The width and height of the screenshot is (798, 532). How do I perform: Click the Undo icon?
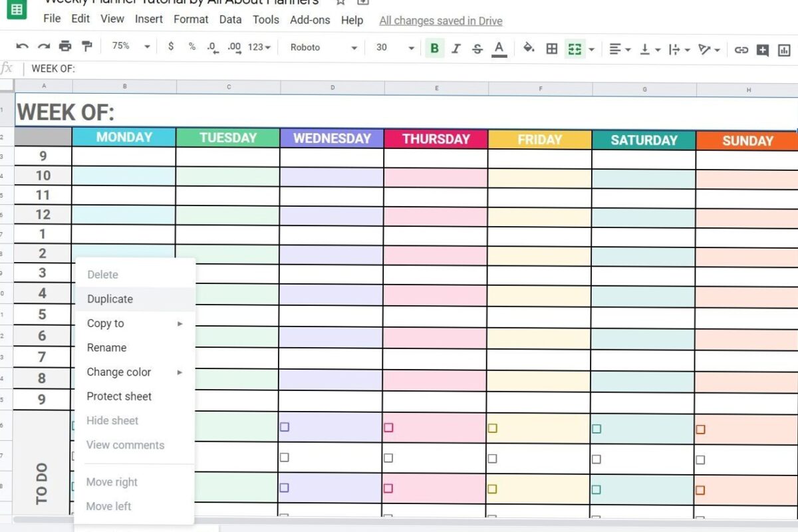pos(23,47)
